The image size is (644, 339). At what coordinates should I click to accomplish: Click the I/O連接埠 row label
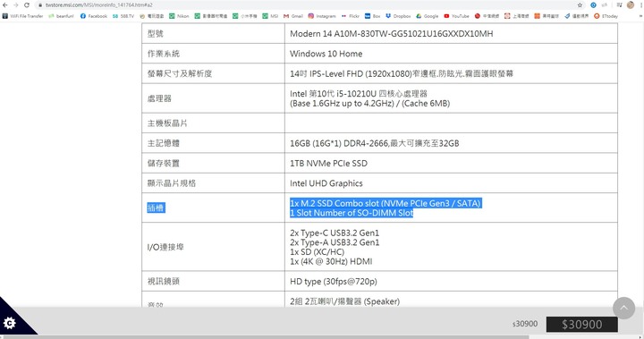pos(165,248)
